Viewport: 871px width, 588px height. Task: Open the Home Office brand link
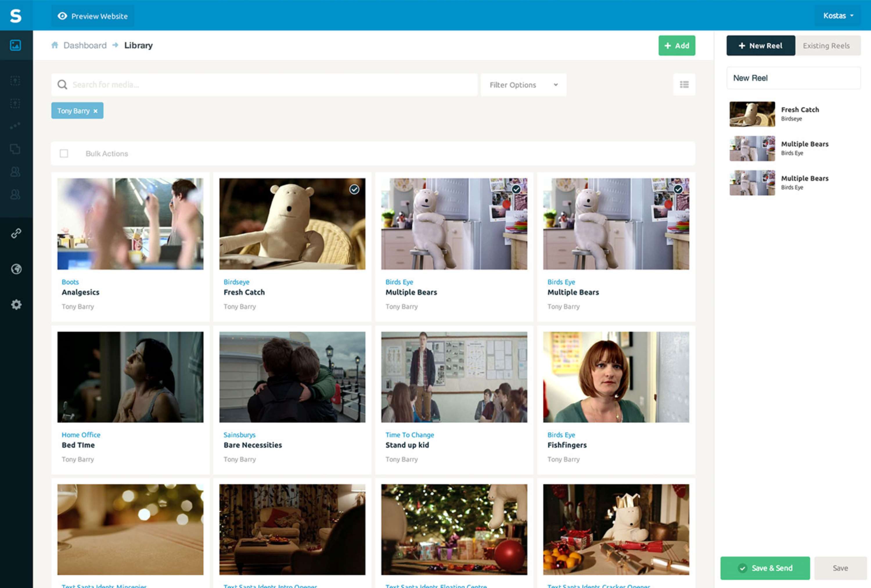(81, 435)
